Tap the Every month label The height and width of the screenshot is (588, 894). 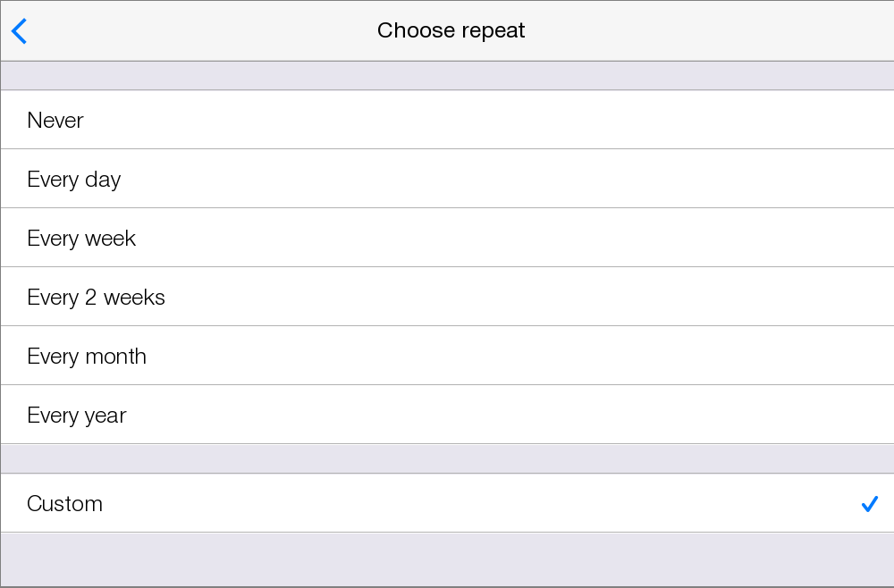pyautogui.click(x=87, y=357)
